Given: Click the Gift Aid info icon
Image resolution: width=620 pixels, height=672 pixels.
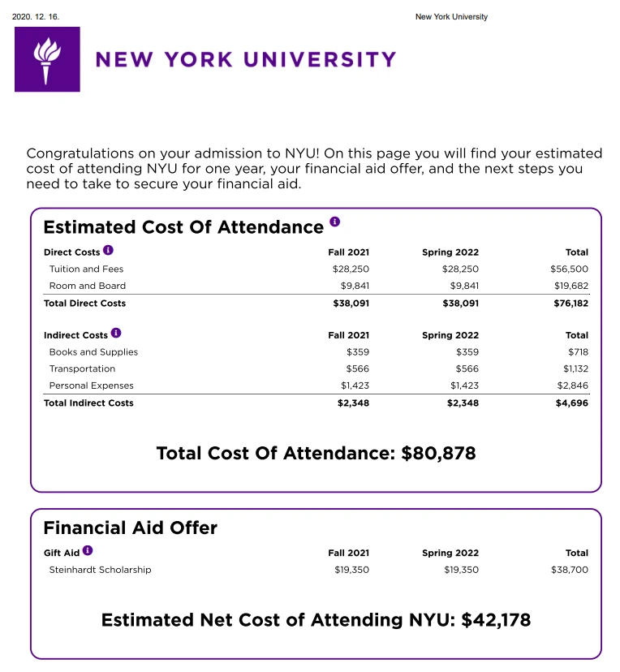Looking at the screenshot, I should tap(88, 551).
